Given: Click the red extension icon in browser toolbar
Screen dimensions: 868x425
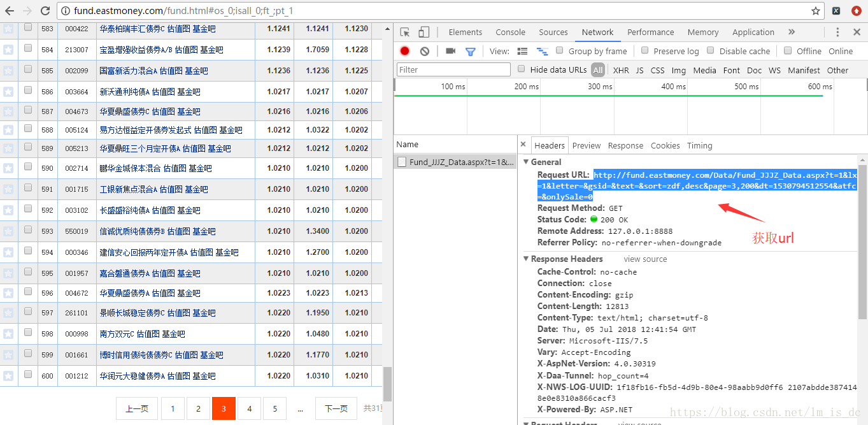Looking at the screenshot, I should [x=856, y=11].
